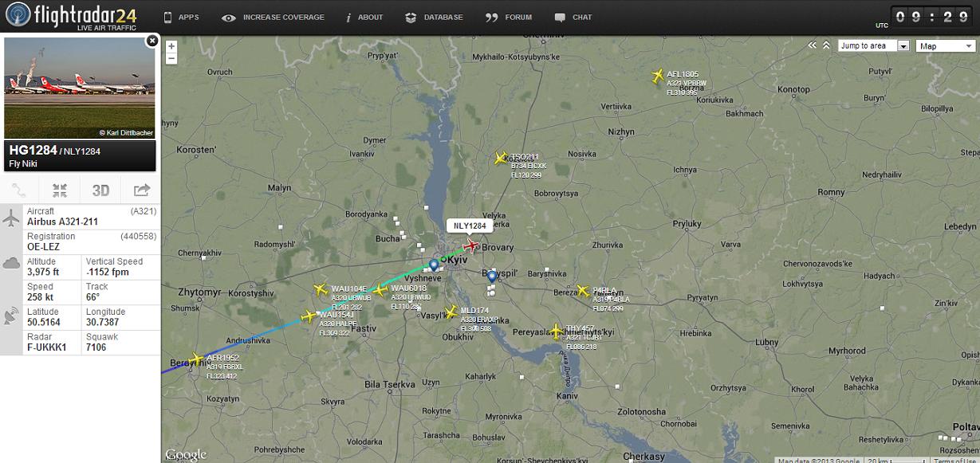Viewport: 980px width, 463px height.
Task: Click the share flight arrow icon
Action: [x=141, y=190]
